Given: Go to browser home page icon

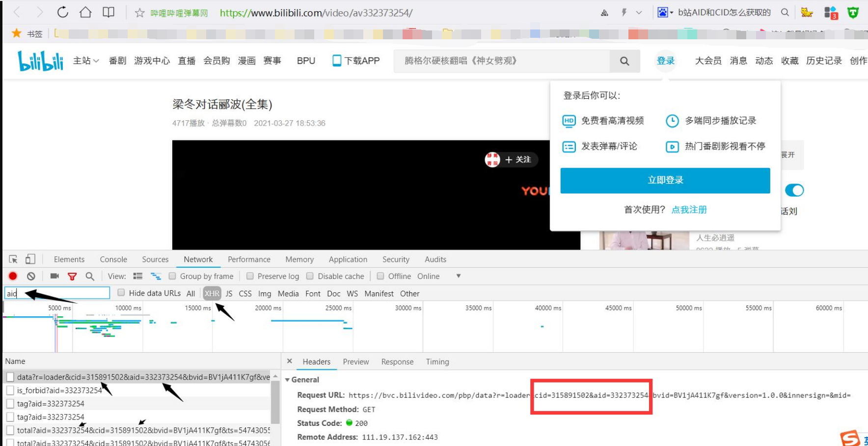Looking at the screenshot, I should click(x=85, y=12).
